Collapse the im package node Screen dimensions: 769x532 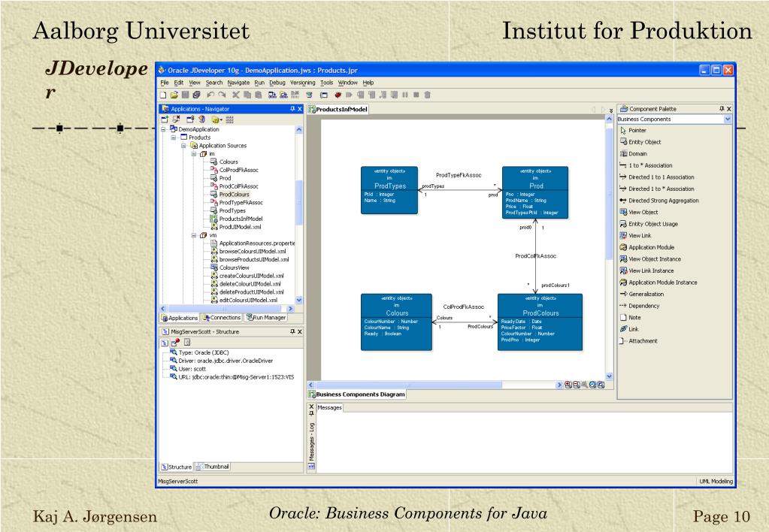point(194,154)
